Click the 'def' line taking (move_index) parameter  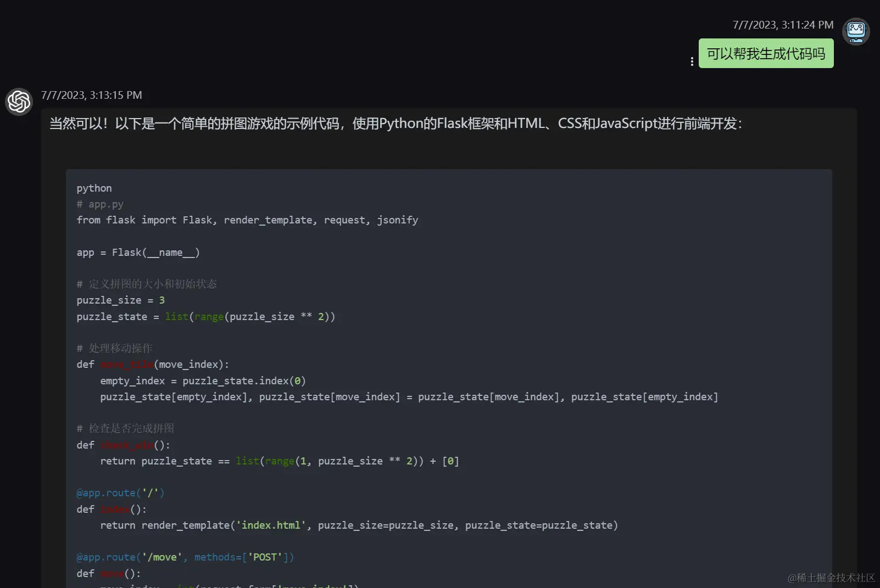point(153,365)
